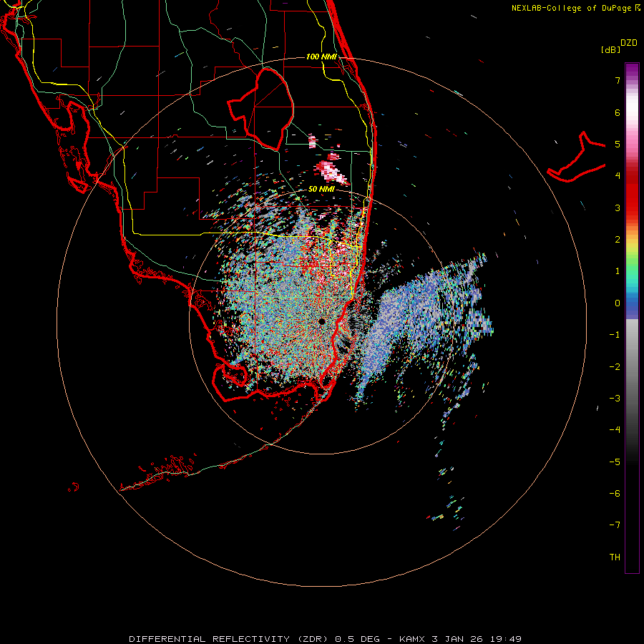Screen dimensions: 644x644
Task: Click the 2 value on the color scale
Action: [x=618, y=240]
